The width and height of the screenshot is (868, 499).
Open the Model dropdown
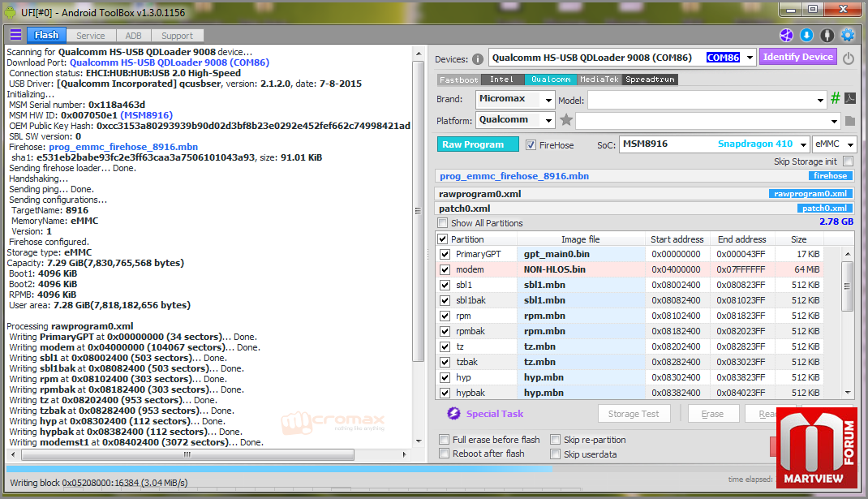820,101
